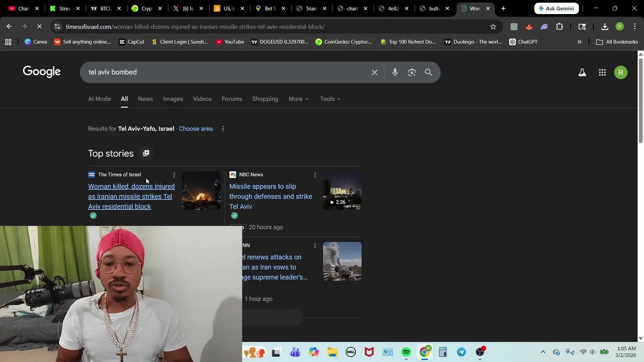The width and height of the screenshot is (644, 362).
Task: Show hidden bookmarks with double chevron
Action: click(x=579, y=42)
